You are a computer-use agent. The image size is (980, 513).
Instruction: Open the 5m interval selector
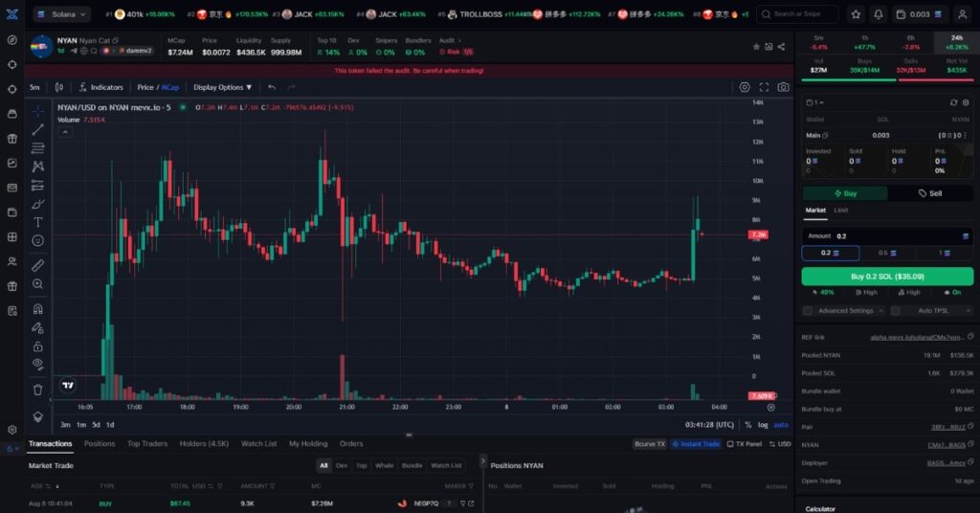pos(34,87)
